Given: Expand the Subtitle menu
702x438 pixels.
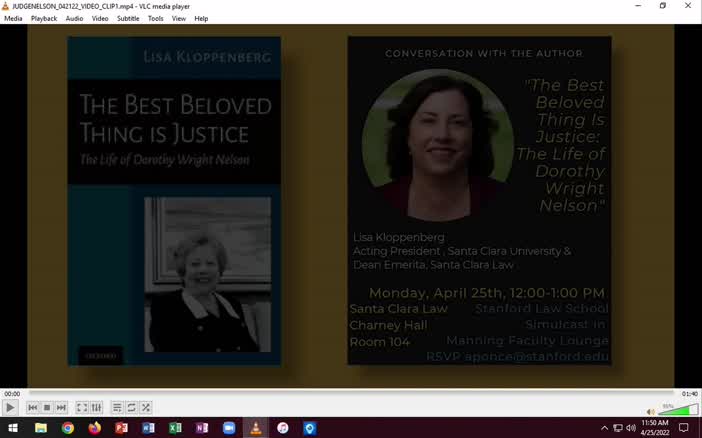Looking at the screenshot, I should (128, 18).
